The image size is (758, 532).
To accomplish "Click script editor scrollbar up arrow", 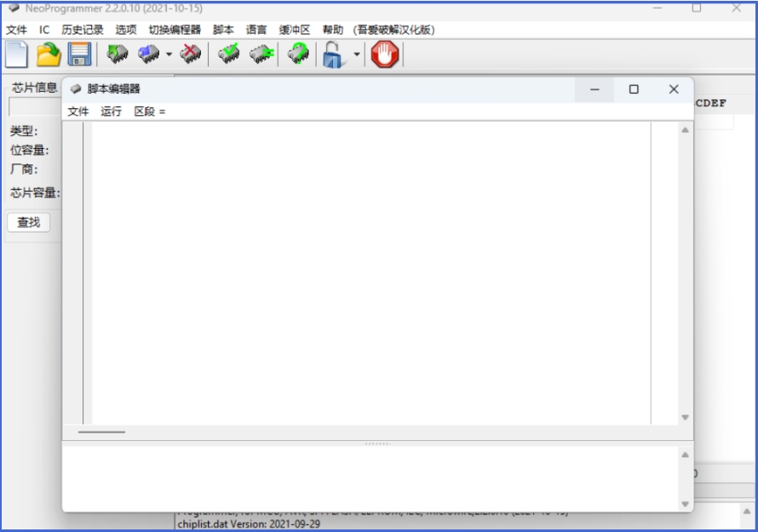I will point(685,130).
